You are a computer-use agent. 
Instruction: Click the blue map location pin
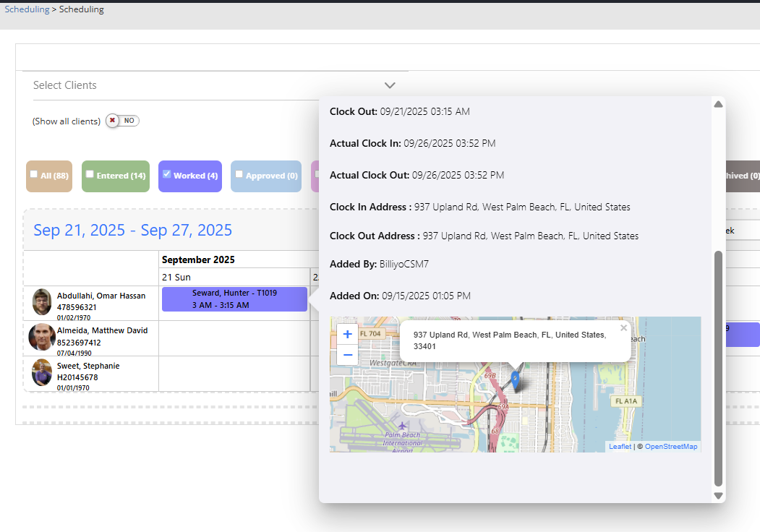click(515, 379)
